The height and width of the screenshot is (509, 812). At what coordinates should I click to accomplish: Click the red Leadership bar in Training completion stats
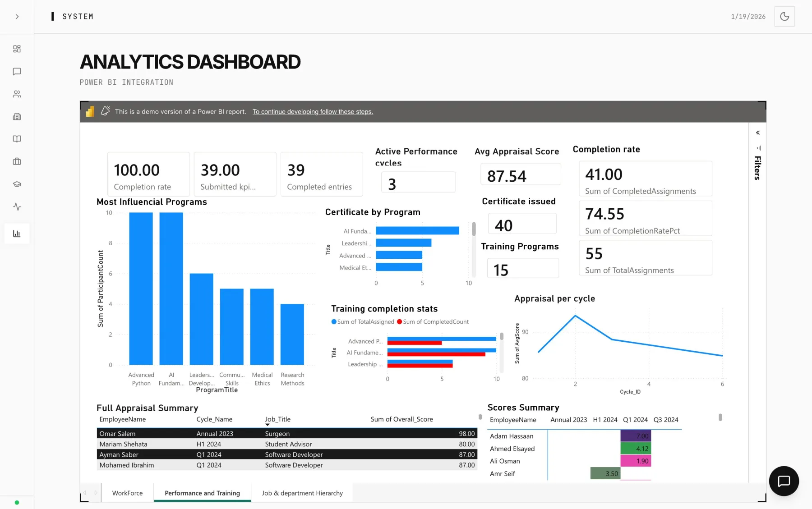pyautogui.click(x=420, y=366)
